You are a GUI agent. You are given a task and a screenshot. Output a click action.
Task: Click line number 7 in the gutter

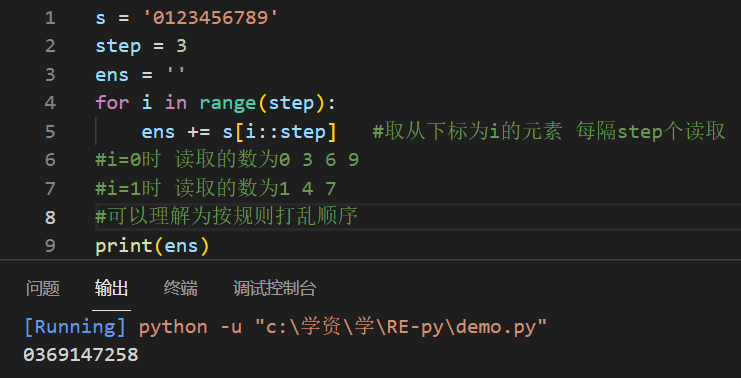(x=50, y=189)
